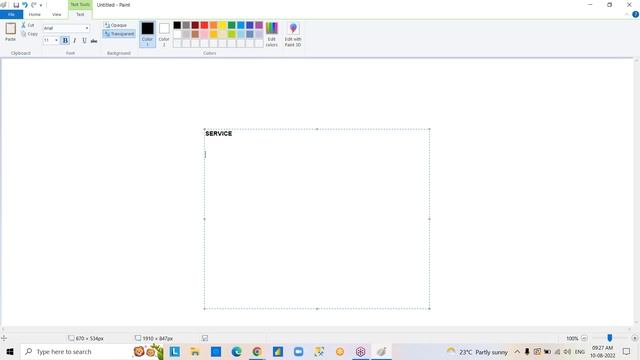
Task: Switch to the View ribbon tab
Action: click(x=57, y=14)
